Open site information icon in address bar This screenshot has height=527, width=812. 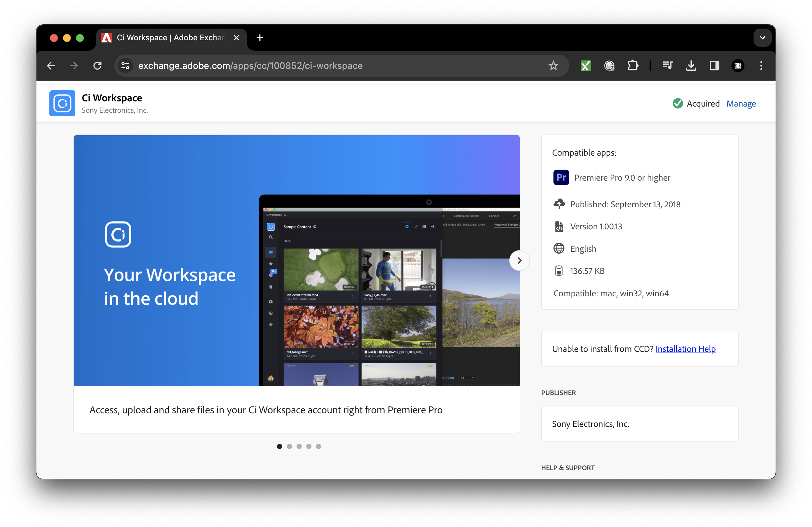coord(126,66)
